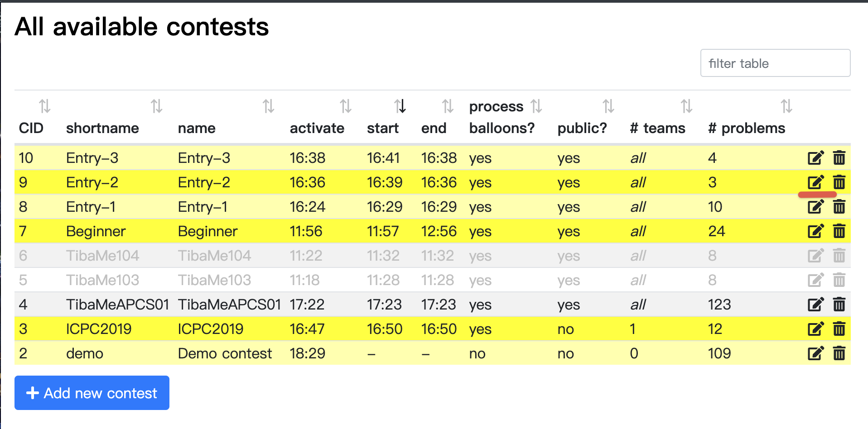Sort by number of teams
The image size is (868, 429).
(686, 106)
